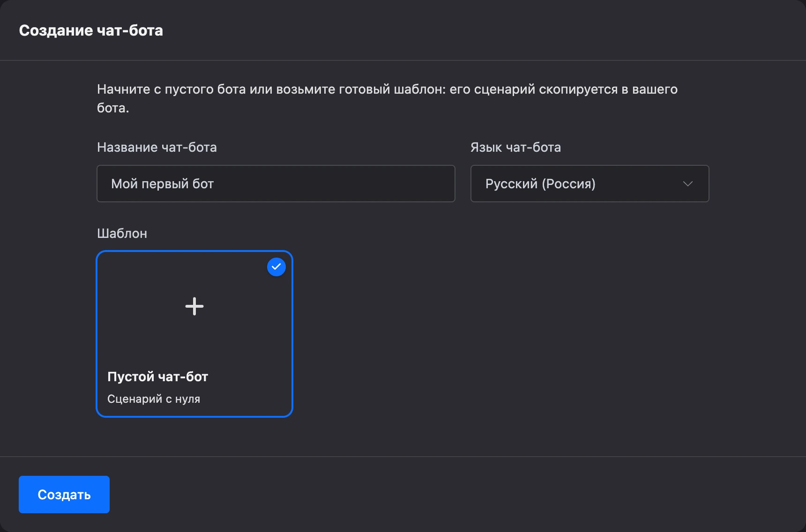Image resolution: width=806 pixels, height=532 pixels.
Task: Click the Сценарий с нуля caption
Action: click(x=154, y=399)
